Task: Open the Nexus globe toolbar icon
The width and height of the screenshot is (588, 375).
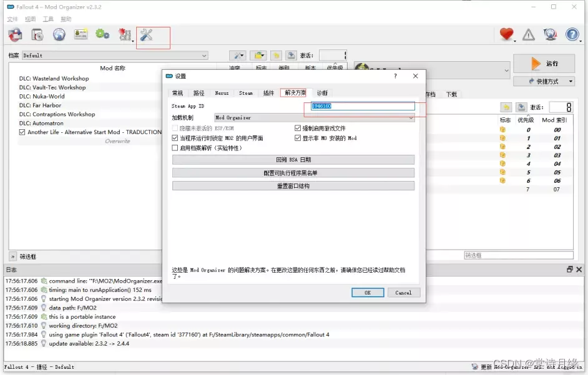Action: 59,35
